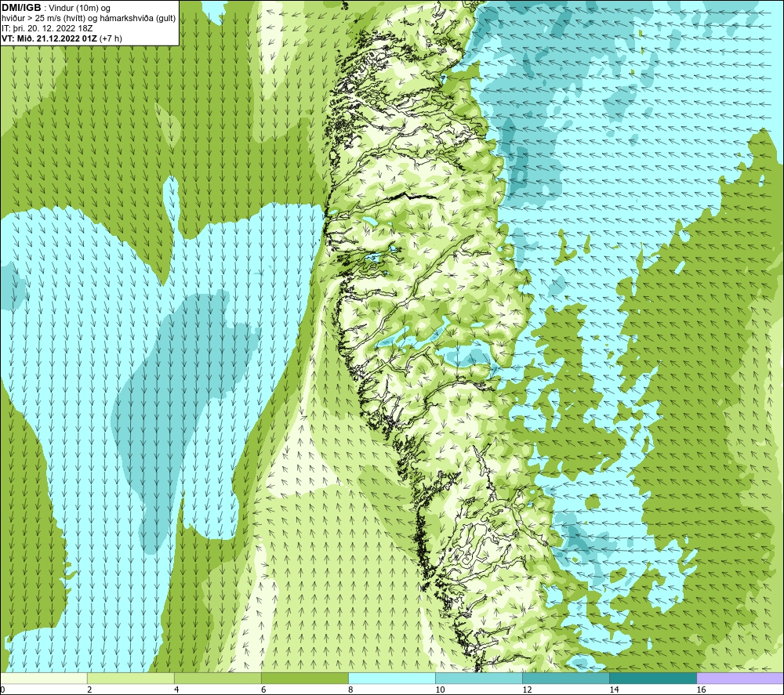Image resolution: width=784 pixels, height=695 pixels.
Task: Click the legend scale label '8'
Action: click(x=350, y=690)
